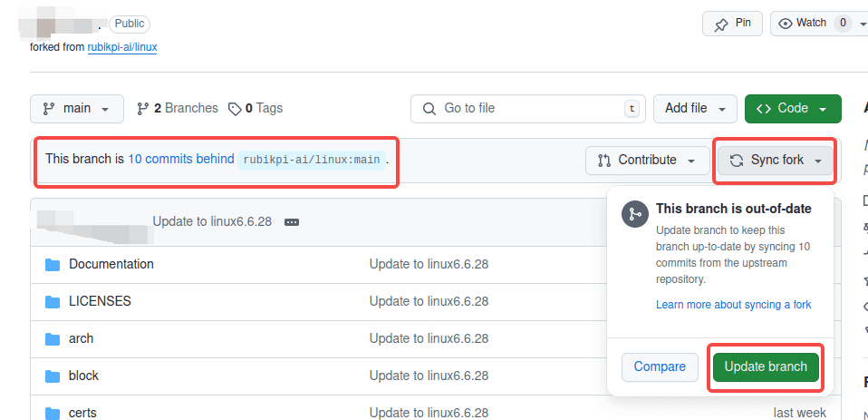Click block row commit message
The width and height of the screenshot is (868, 420).
point(429,376)
